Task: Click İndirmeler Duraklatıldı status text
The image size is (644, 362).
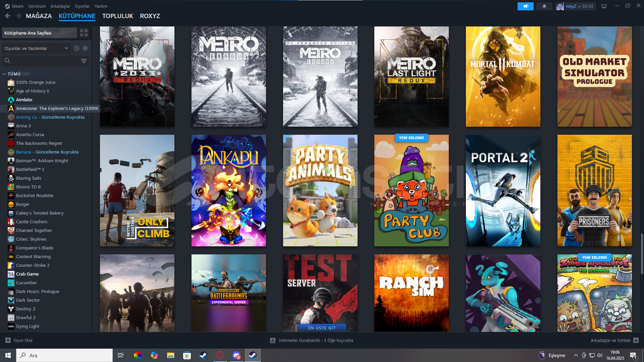Action: (316, 340)
